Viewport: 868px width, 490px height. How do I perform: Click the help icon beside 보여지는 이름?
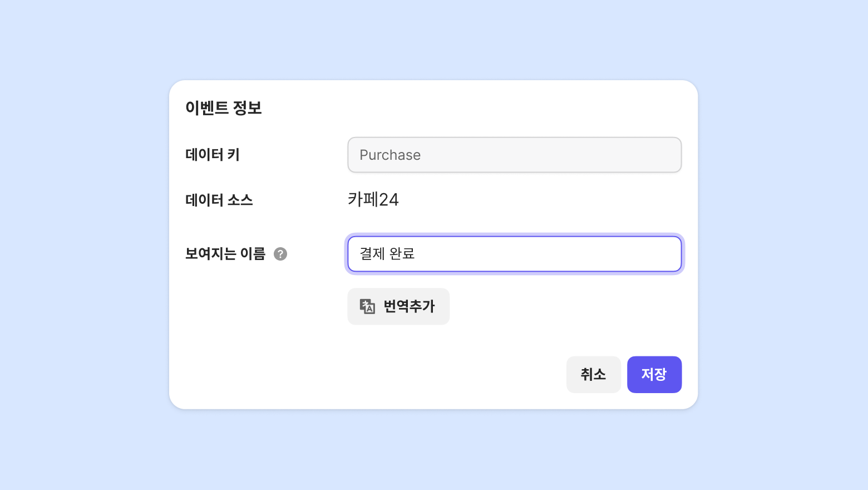point(280,254)
